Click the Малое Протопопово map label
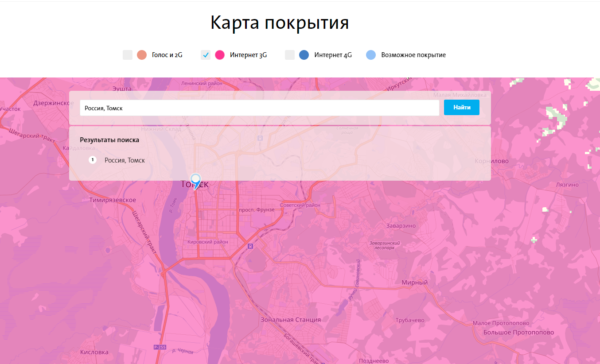Image resolution: width=600 pixels, height=364 pixels. (501, 323)
